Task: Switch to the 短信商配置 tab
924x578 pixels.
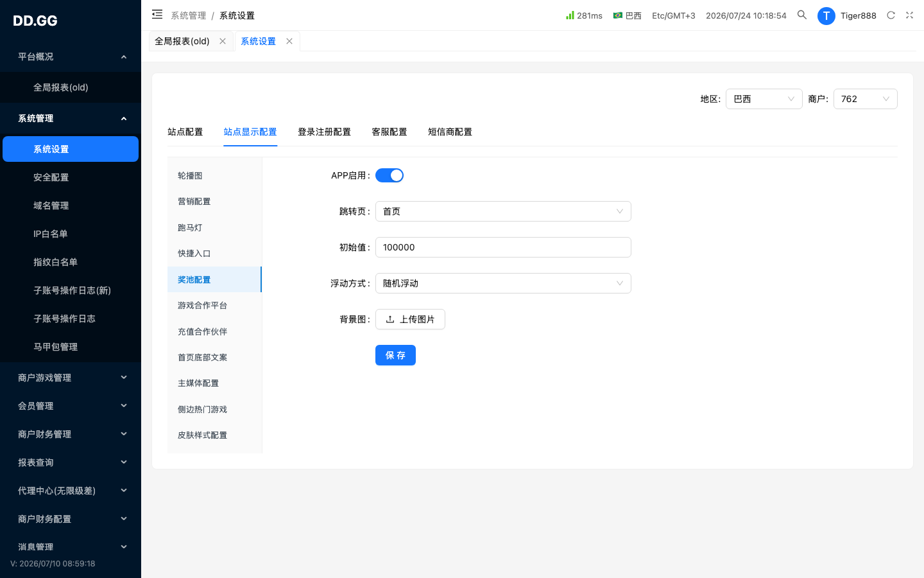Action: [450, 132]
